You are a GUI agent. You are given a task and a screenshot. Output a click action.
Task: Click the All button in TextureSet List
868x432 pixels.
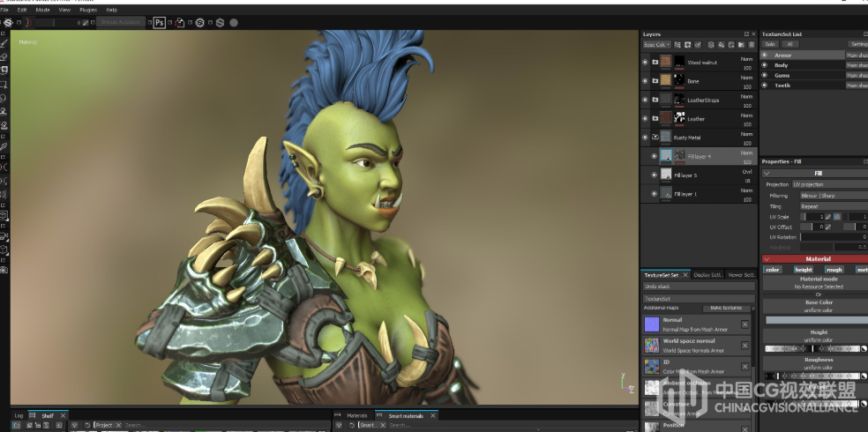pyautogui.click(x=790, y=44)
